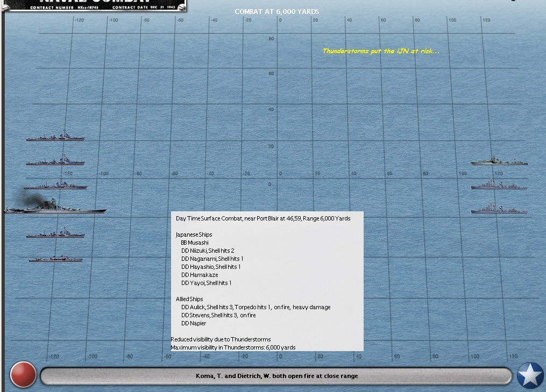546x392 pixels.
Task: Click the 'DD Hamakaze' line in report
Action: 200,275
